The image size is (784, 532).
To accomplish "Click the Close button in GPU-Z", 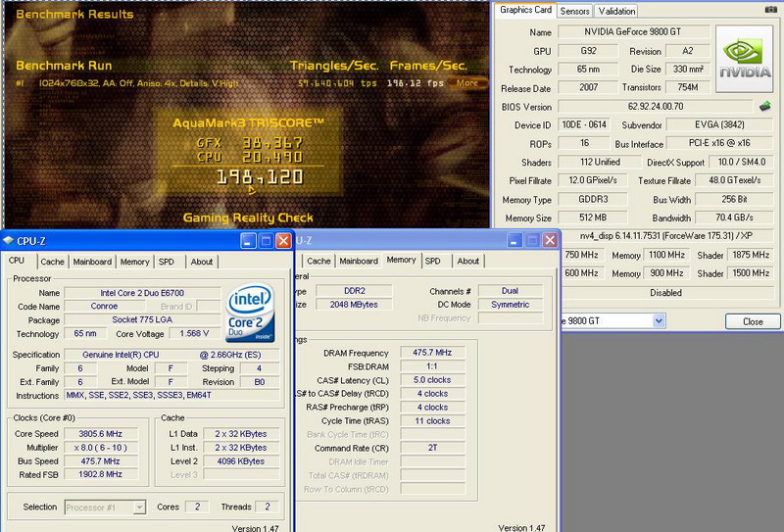I will click(x=753, y=321).
